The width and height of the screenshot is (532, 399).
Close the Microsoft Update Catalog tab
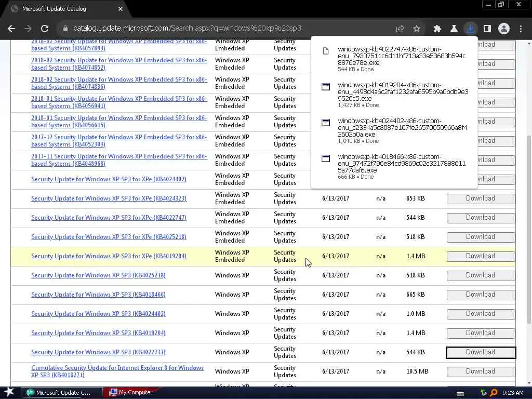click(121, 9)
